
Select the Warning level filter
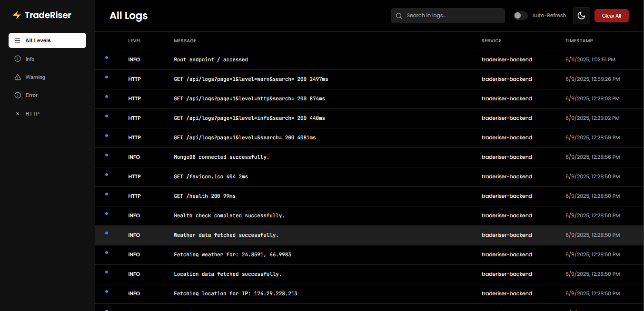36,77
